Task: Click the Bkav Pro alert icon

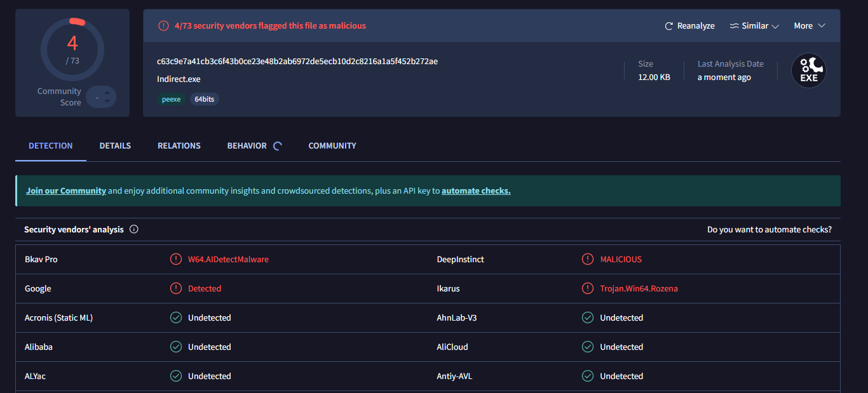Action: click(175, 259)
